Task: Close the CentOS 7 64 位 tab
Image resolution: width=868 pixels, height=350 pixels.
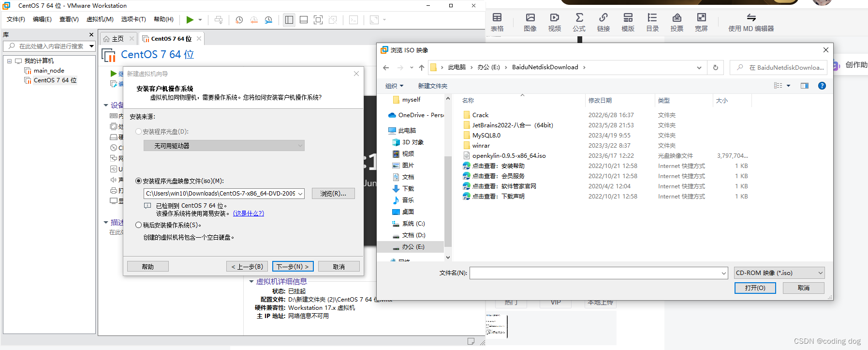Action: point(199,39)
